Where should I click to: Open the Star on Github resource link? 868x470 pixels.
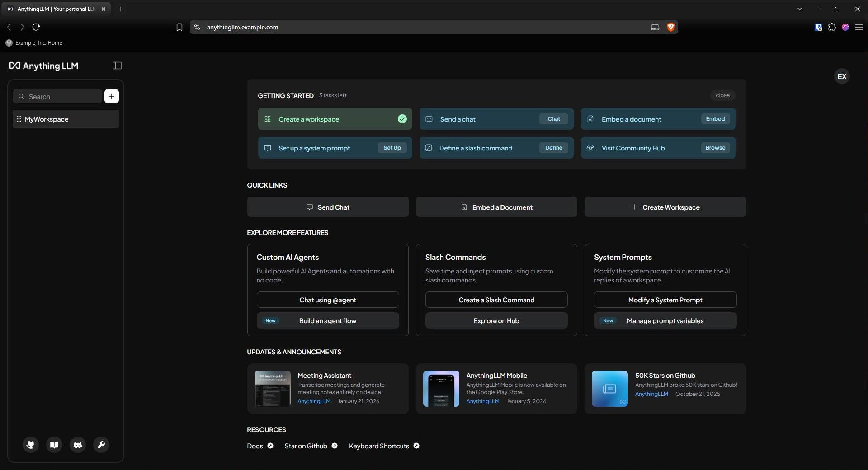pos(311,446)
